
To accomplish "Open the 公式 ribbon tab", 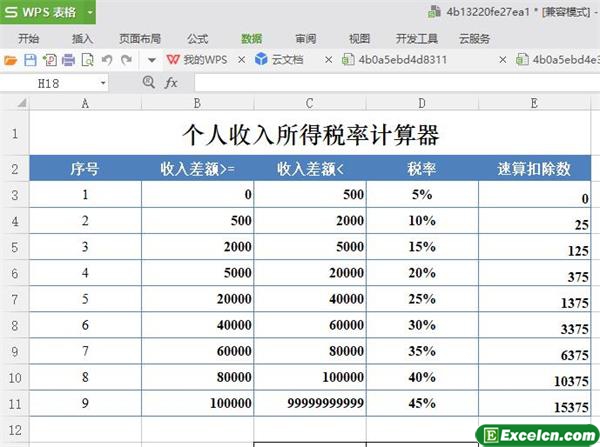I will [x=197, y=39].
